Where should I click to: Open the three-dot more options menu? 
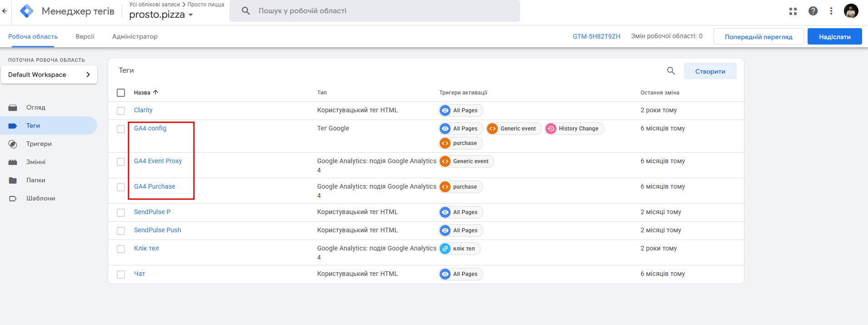(x=831, y=11)
